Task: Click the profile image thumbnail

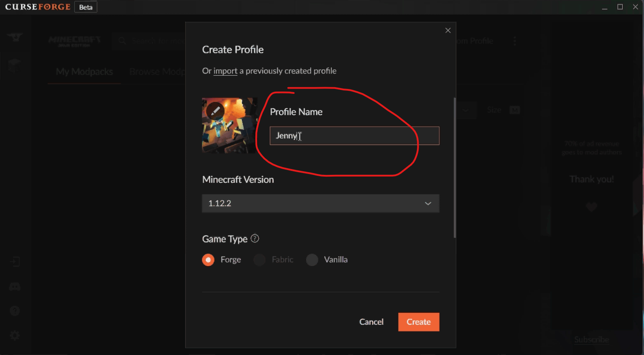Action: (x=230, y=125)
